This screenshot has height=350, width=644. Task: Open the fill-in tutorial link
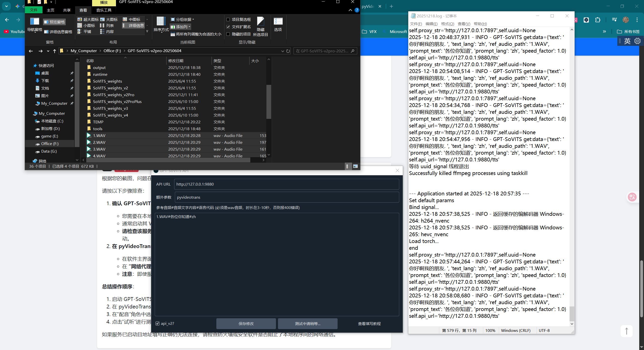click(x=369, y=324)
